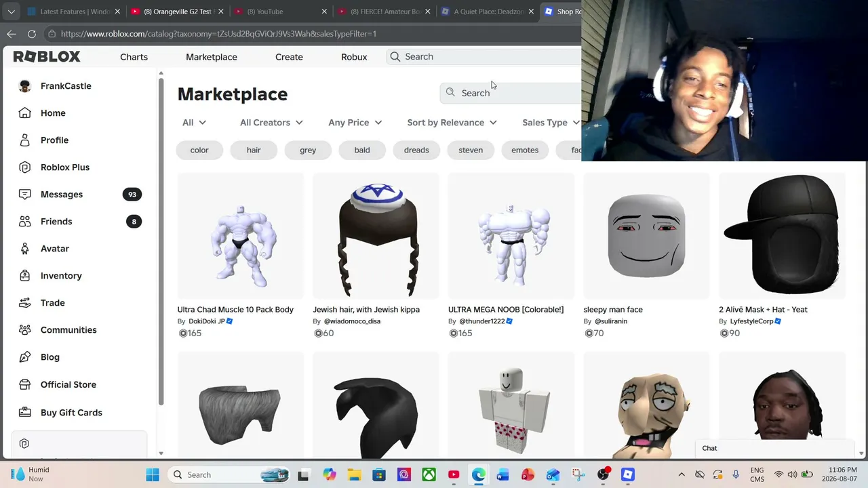This screenshot has width=868, height=488.
Task: Expand the Sort by Relevance dropdown
Action: point(452,123)
